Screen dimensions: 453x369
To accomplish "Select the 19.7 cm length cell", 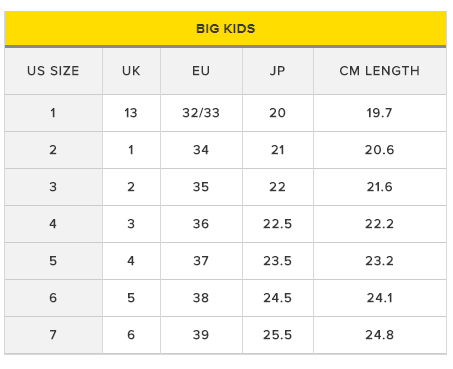I will click(380, 113).
